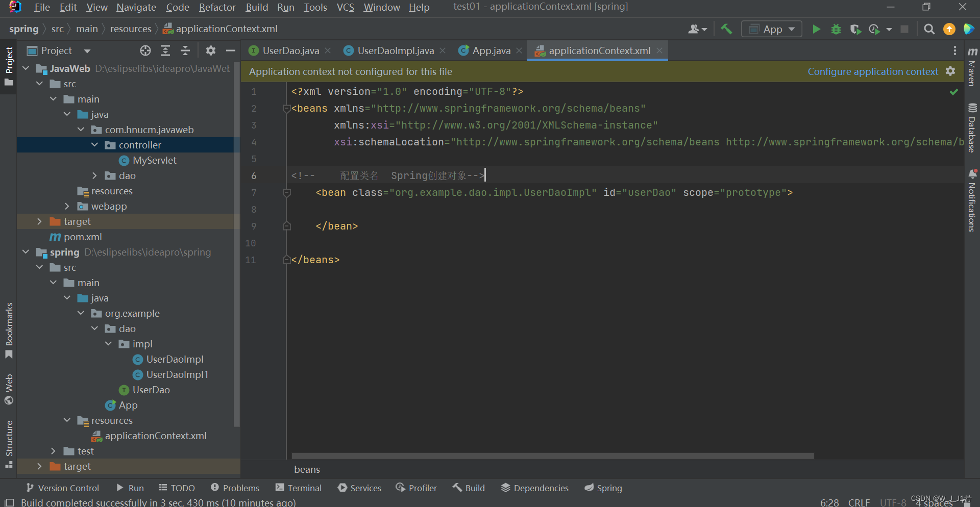
Task: Open the Refactor menu
Action: (x=217, y=7)
